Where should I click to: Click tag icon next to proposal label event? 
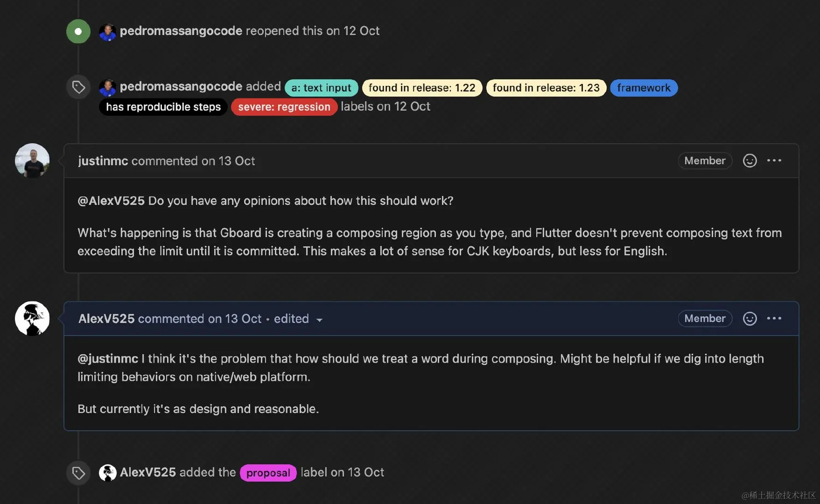(x=78, y=473)
